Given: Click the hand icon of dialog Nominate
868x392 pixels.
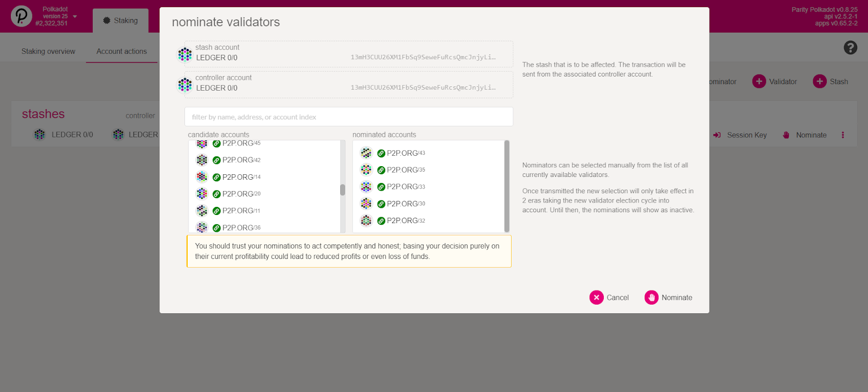Looking at the screenshot, I should 651,298.
